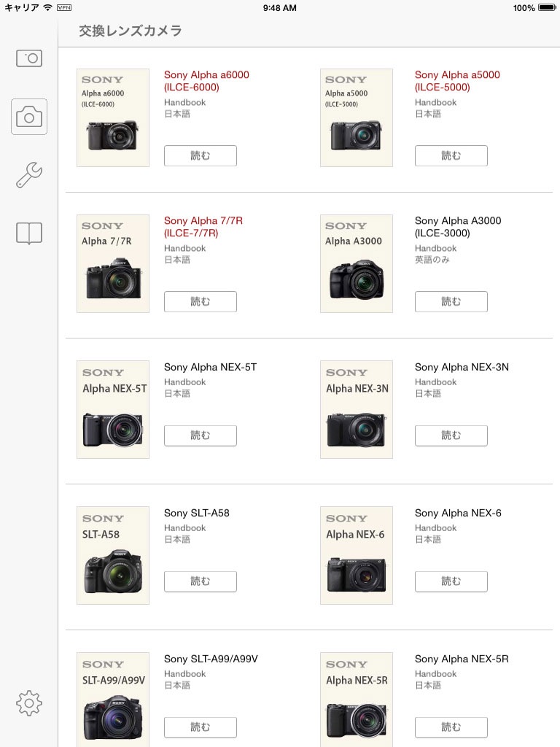The height and width of the screenshot is (747, 560).
Task: Open the compact camera category in sidebar
Action: tap(29, 58)
